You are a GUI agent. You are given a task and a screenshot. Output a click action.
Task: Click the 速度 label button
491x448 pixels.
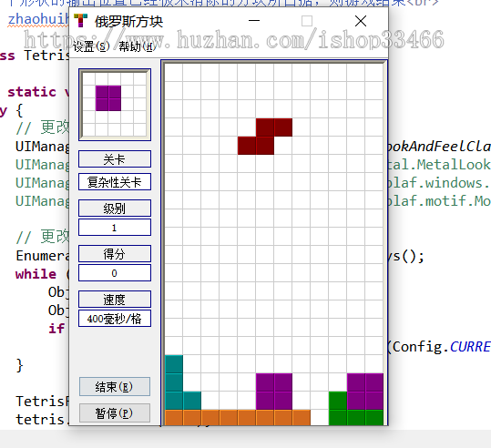tap(114, 300)
